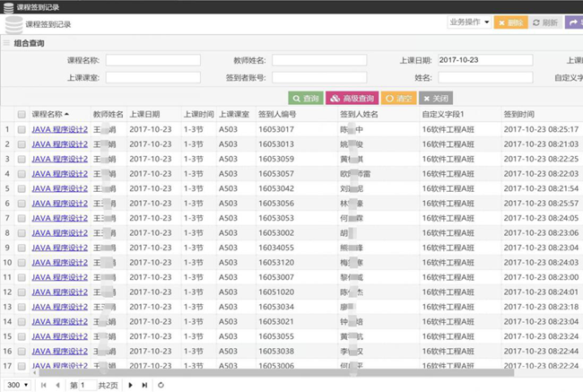
Task: Select the checkbox on row 5
Action: click(x=22, y=188)
